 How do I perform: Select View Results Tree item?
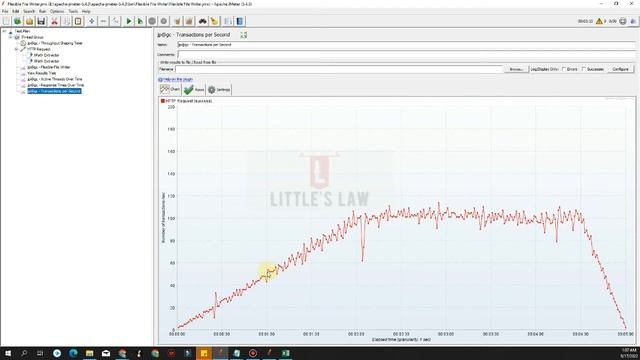[41, 73]
